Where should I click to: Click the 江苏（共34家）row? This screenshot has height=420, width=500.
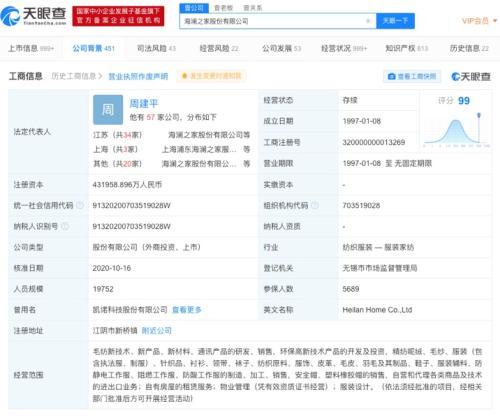click(171, 135)
